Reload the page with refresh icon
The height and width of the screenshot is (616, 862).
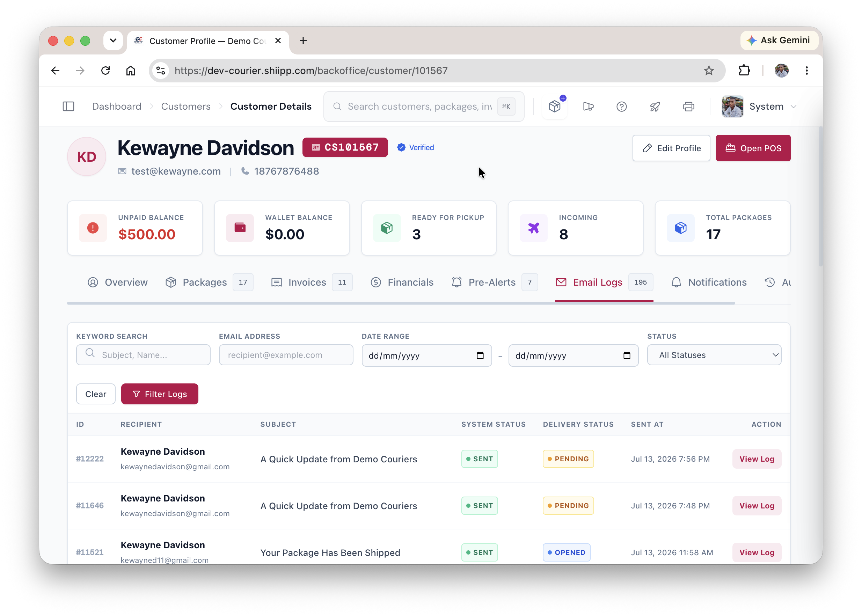pyautogui.click(x=105, y=71)
